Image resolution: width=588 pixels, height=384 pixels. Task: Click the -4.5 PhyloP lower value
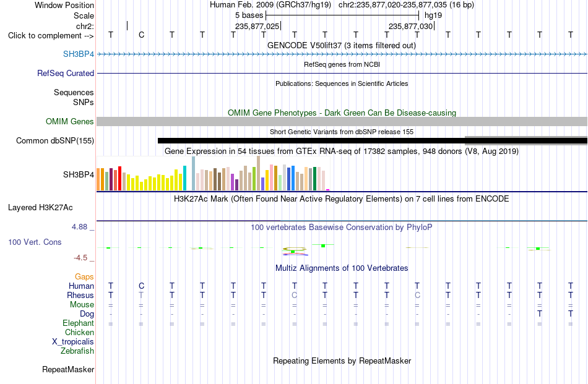[80, 258]
